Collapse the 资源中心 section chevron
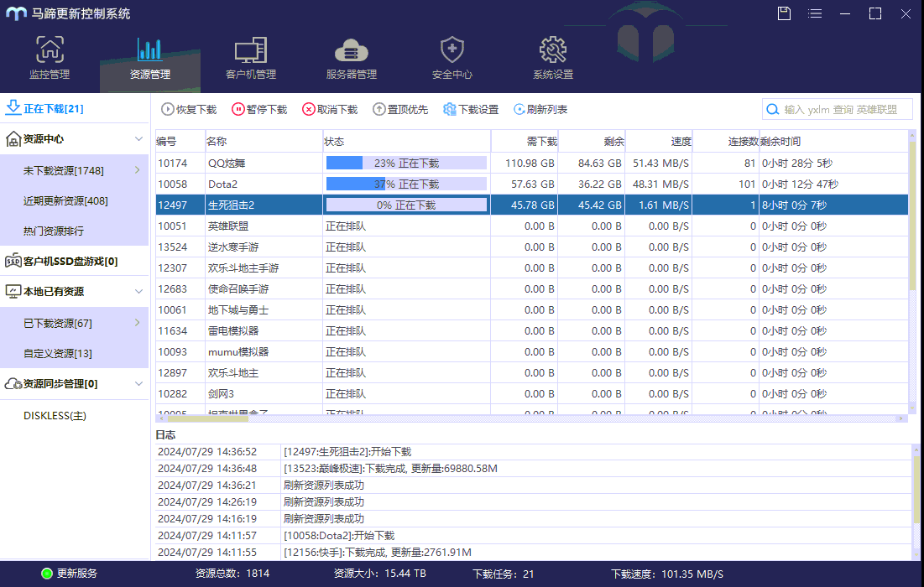 138,139
